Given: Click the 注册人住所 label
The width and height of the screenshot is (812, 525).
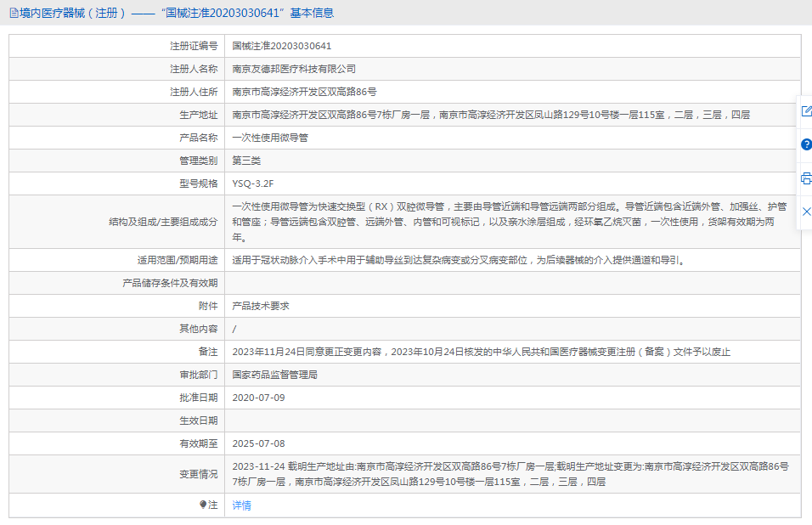Looking at the screenshot, I should [194, 92].
